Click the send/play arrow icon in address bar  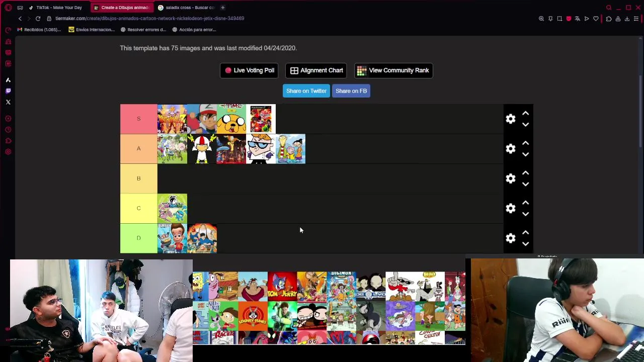[x=587, y=19]
